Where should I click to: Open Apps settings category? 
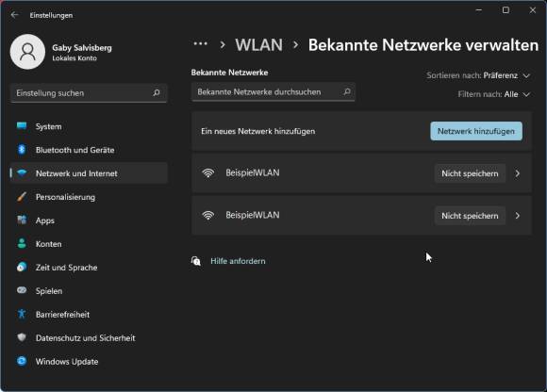(x=89, y=220)
